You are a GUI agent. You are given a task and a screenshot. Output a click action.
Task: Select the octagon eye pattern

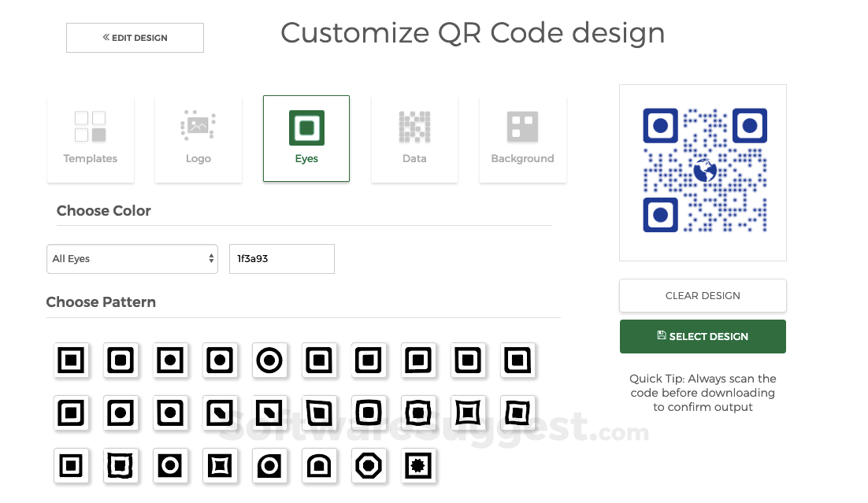click(x=369, y=465)
